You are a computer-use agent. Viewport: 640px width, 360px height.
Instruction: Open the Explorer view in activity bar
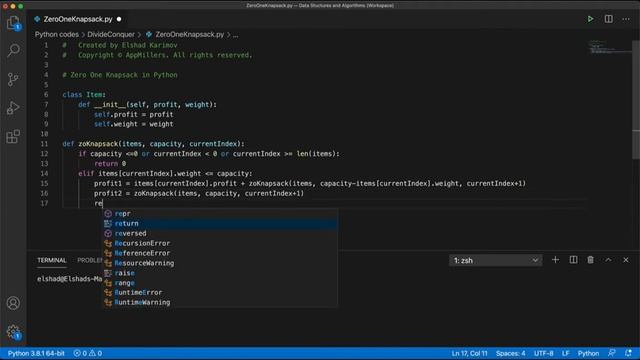point(13,23)
